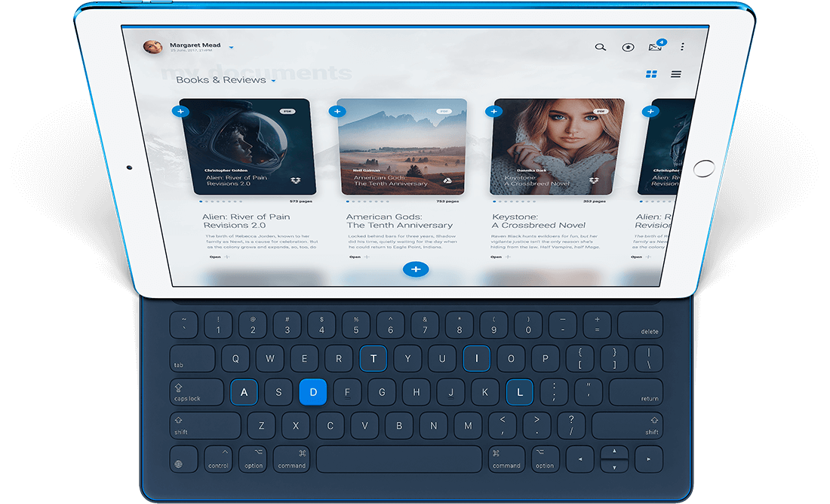Click the Dropbox icon on Alien cover
The height and width of the screenshot is (504, 830).
point(294,181)
